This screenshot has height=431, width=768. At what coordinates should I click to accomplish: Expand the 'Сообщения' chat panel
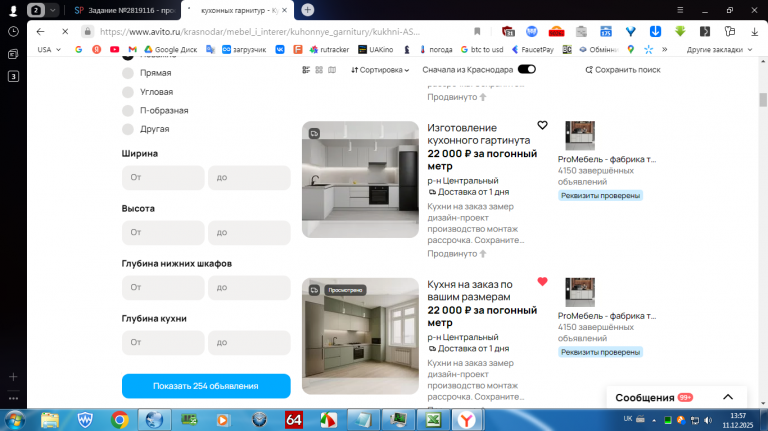click(728, 397)
